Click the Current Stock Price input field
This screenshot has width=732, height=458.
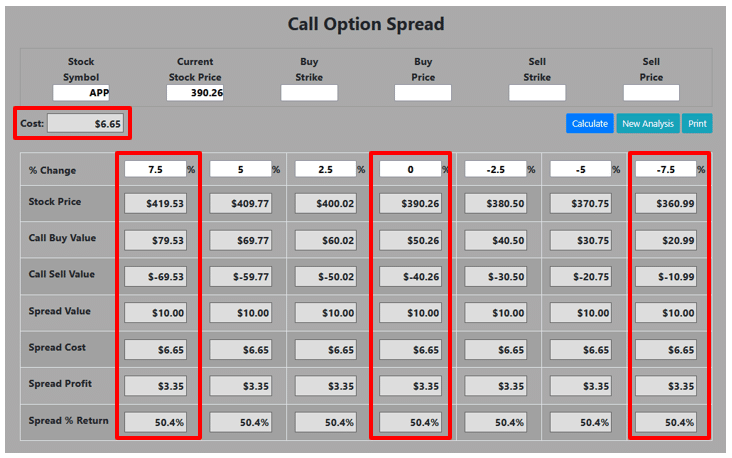195,93
